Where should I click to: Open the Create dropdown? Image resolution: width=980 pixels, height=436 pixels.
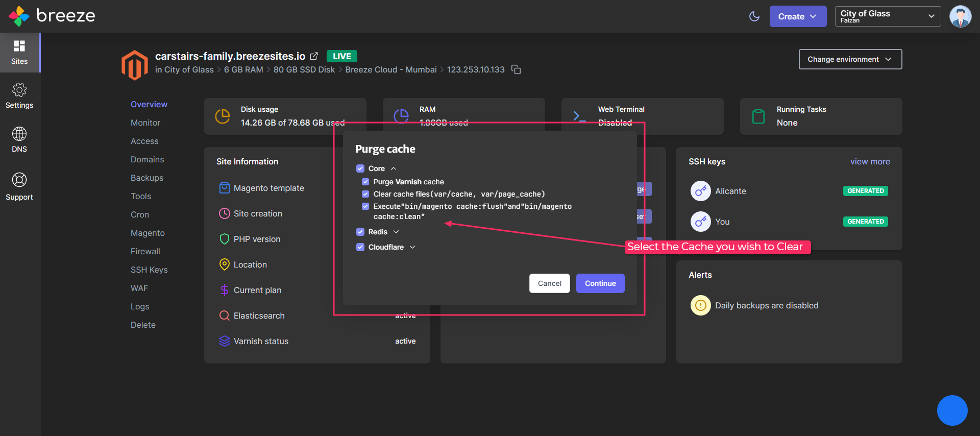798,16
